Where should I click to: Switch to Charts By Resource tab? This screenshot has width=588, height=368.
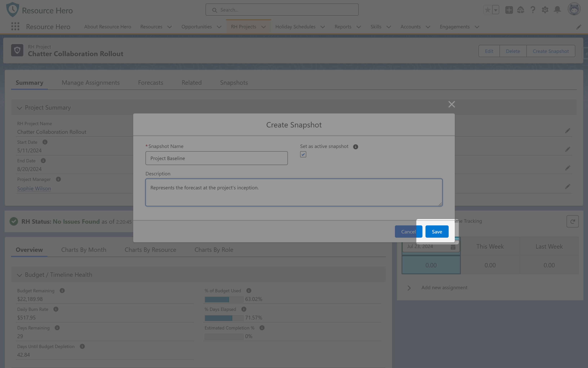tap(150, 250)
